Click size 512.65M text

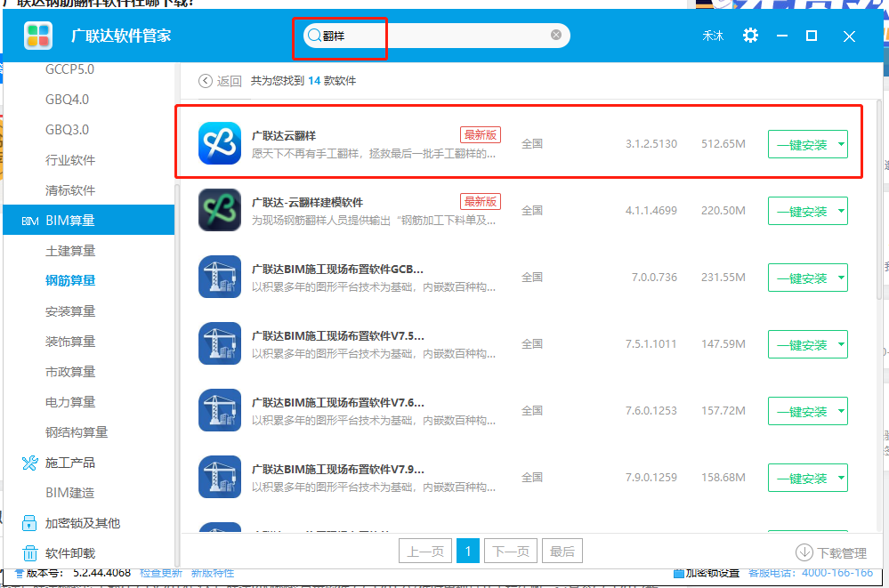723,144
